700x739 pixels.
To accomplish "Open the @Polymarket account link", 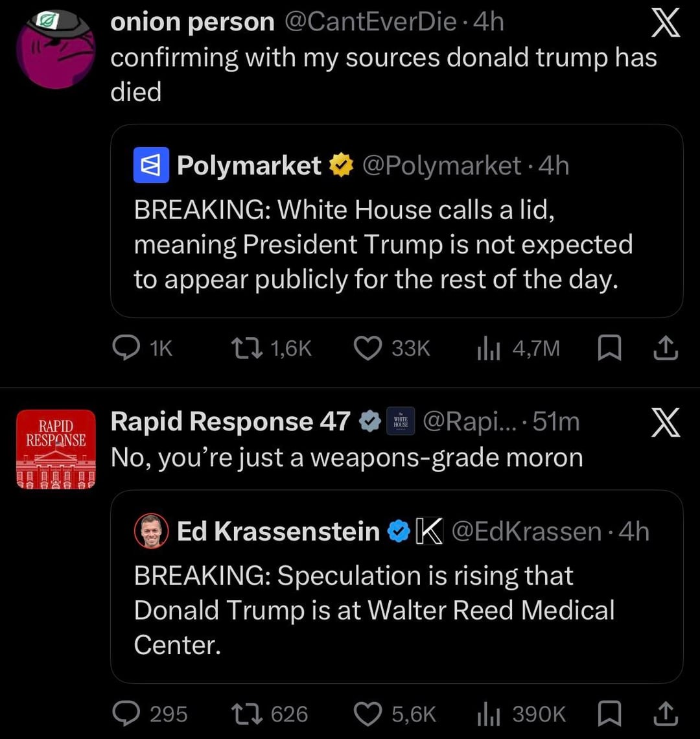I will coord(442,166).
